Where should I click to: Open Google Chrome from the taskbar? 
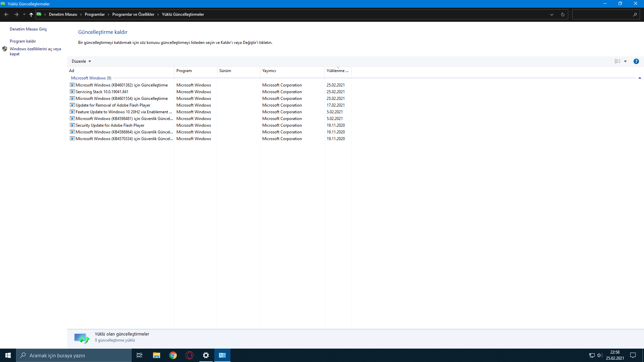pos(173,355)
